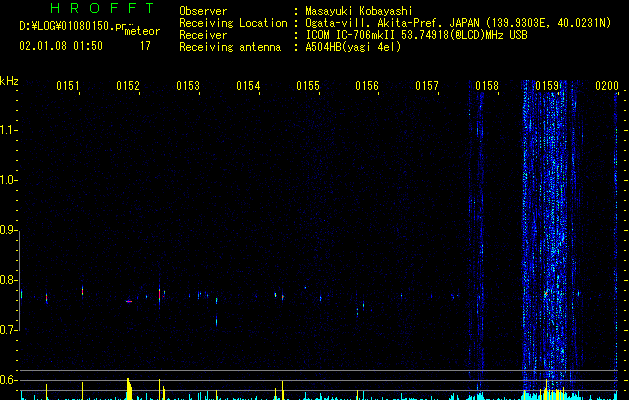The height and width of the screenshot is (400, 629).
Task: Click the 1.1 kHz axis label
Action: tap(8, 130)
